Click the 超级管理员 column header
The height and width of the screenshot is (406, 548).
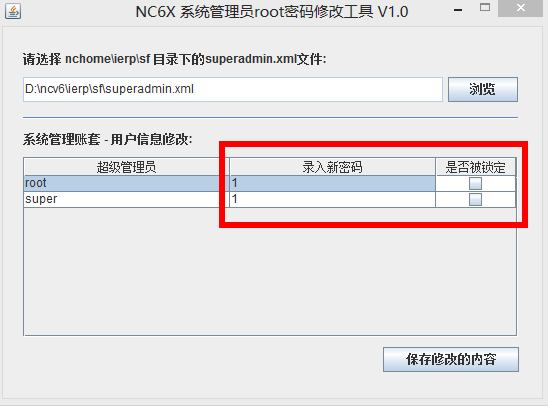[x=127, y=167]
